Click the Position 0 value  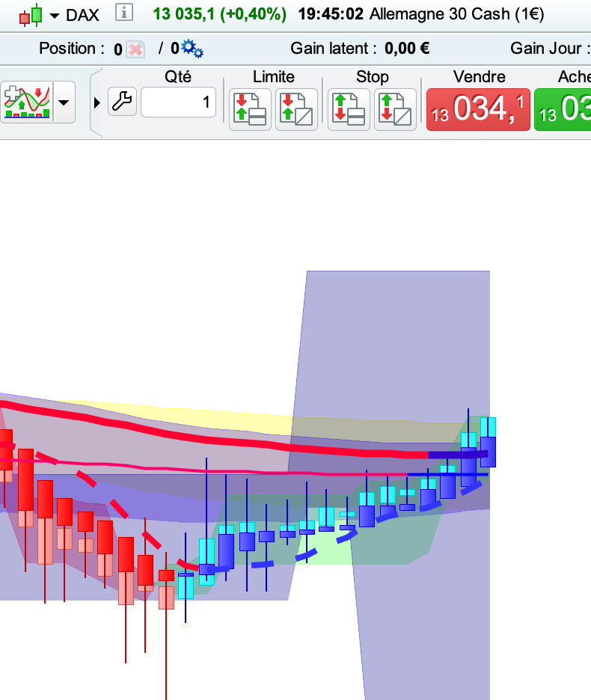(118, 49)
